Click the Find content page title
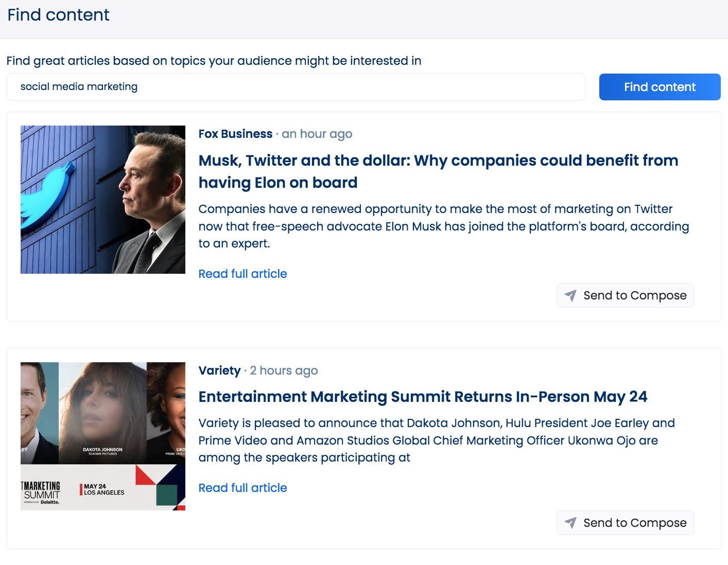 tap(58, 15)
